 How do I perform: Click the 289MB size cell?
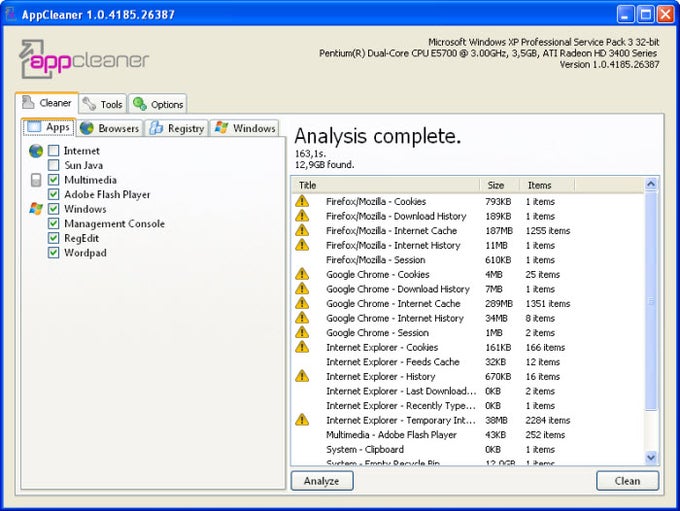(x=499, y=304)
